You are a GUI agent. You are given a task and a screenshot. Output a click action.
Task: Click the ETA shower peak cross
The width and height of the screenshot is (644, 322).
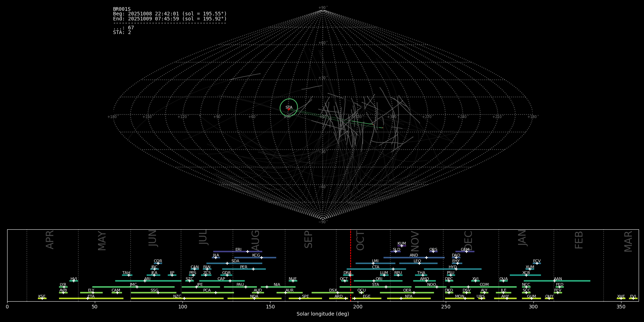coord(87,298)
